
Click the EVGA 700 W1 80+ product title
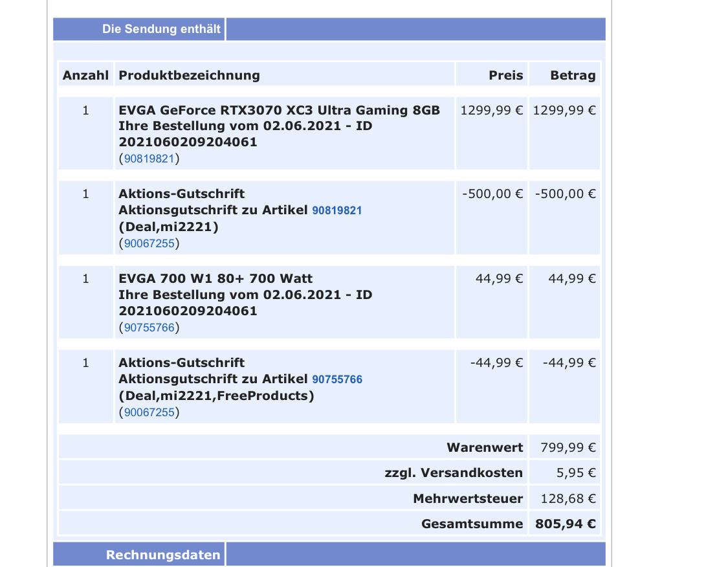(x=215, y=278)
